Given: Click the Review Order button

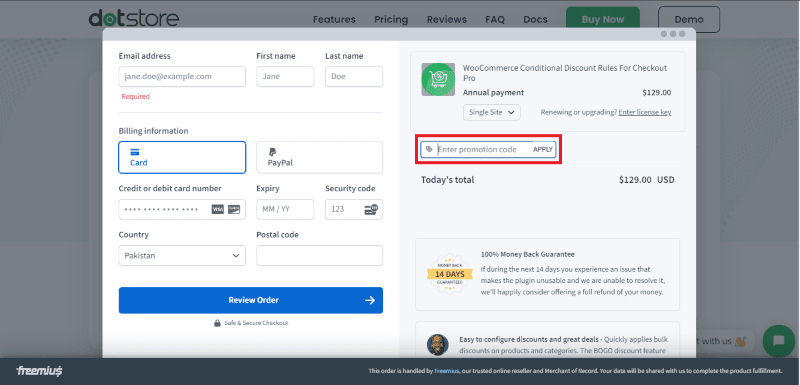Looking at the screenshot, I should (x=251, y=300).
